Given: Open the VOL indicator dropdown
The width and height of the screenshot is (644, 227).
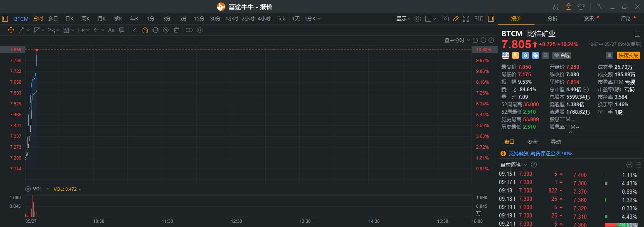Looking at the screenshot, I should click(x=48, y=189).
